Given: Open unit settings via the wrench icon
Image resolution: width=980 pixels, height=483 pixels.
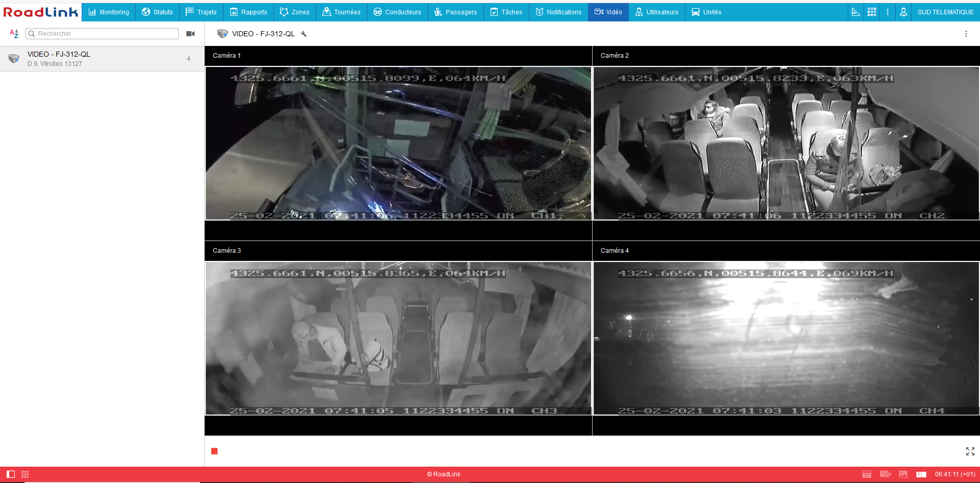Looking at the screenshot, I should tap(304, 34).
